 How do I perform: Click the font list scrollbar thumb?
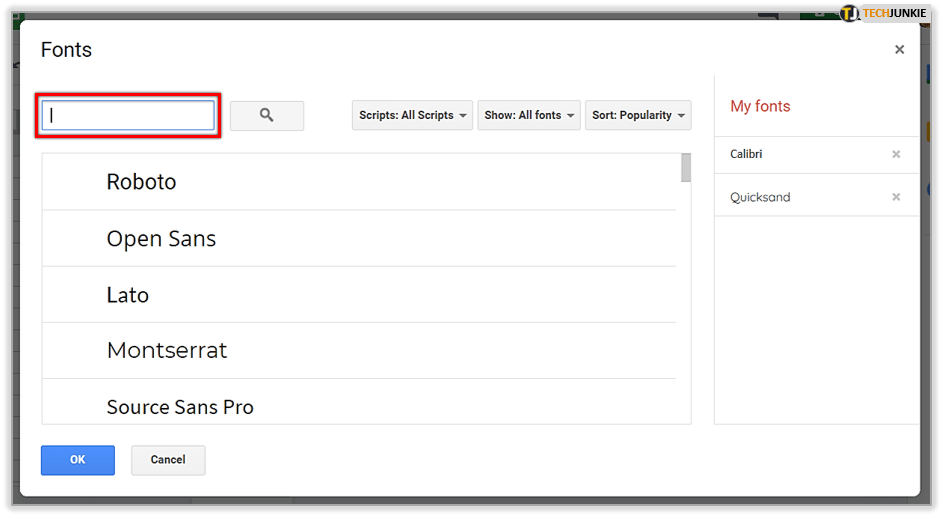[685, 168]
